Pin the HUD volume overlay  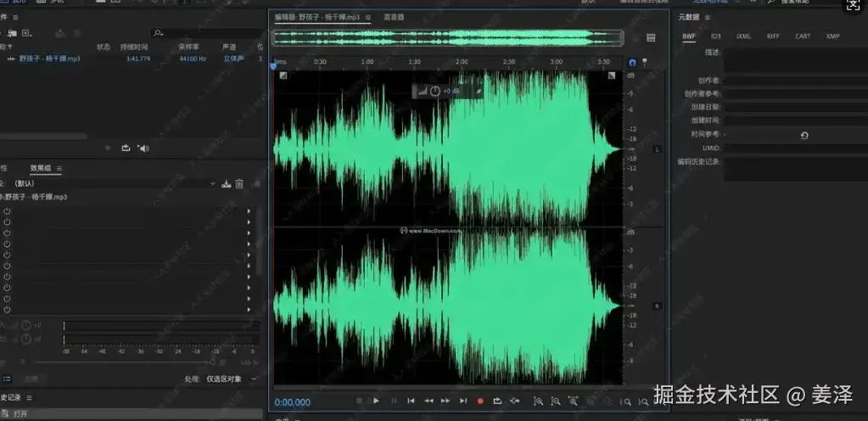click(478, 92)
